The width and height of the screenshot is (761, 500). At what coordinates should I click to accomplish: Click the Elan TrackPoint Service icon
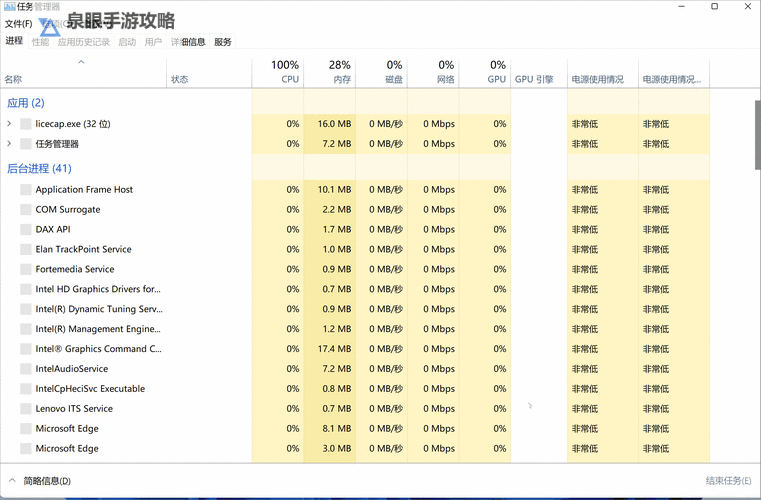tap(26, 249)
